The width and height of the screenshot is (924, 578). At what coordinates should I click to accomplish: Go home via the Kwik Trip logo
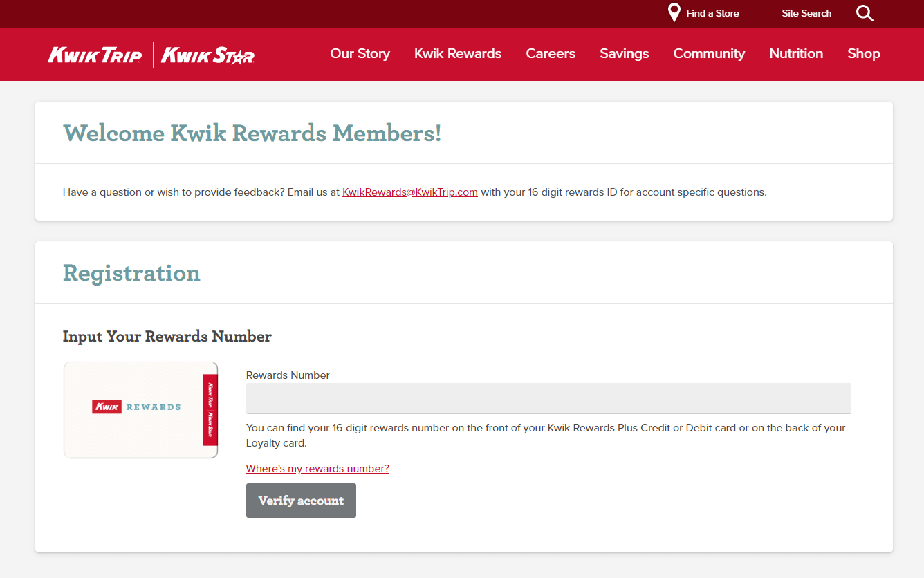[x=95, y=55]
